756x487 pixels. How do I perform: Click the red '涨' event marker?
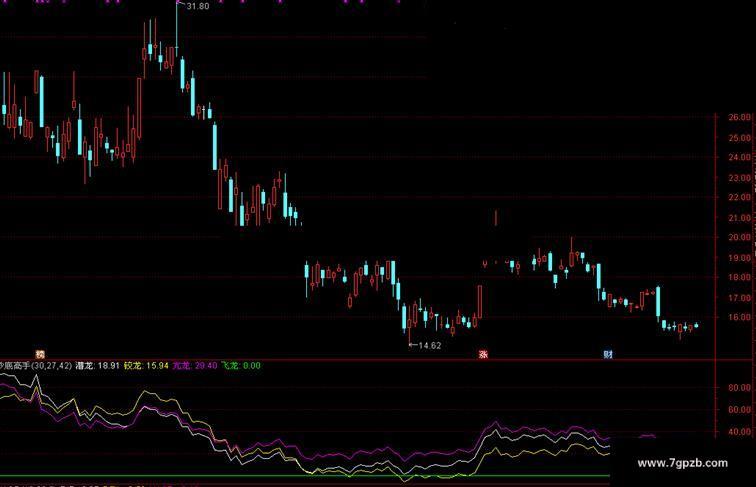pyautogui.click(x=483, y=354)
